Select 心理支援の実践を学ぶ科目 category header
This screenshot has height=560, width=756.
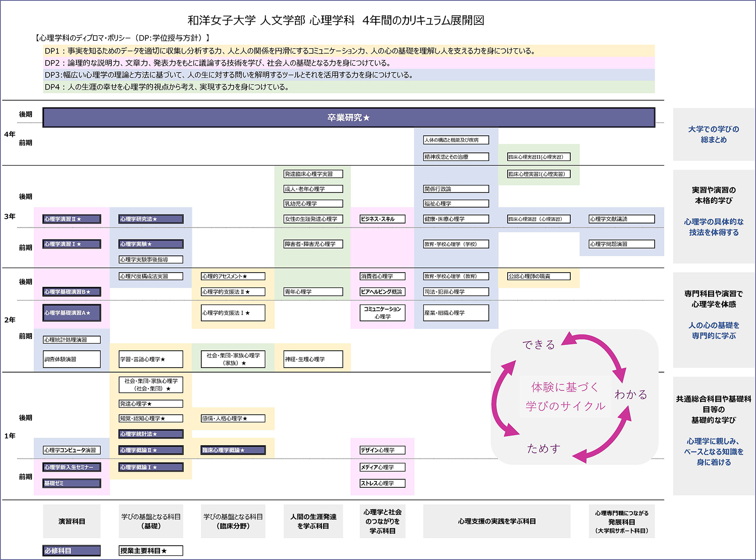[x=497, y=521]
